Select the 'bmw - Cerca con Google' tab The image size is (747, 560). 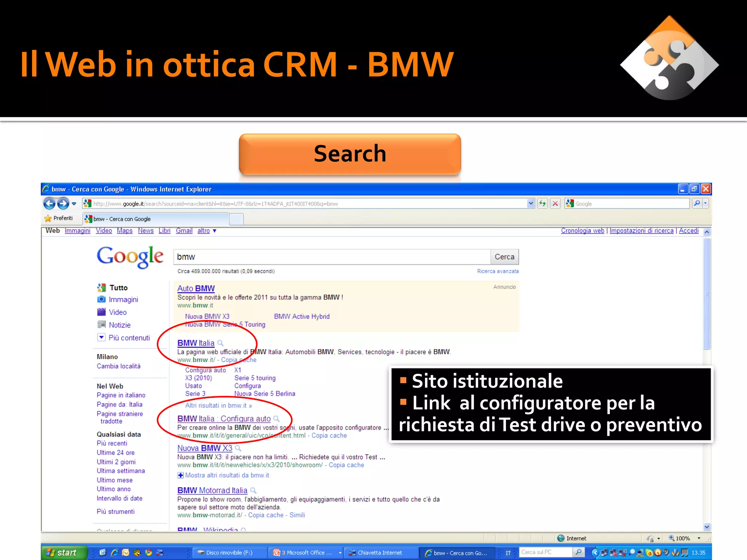[156, 219]
